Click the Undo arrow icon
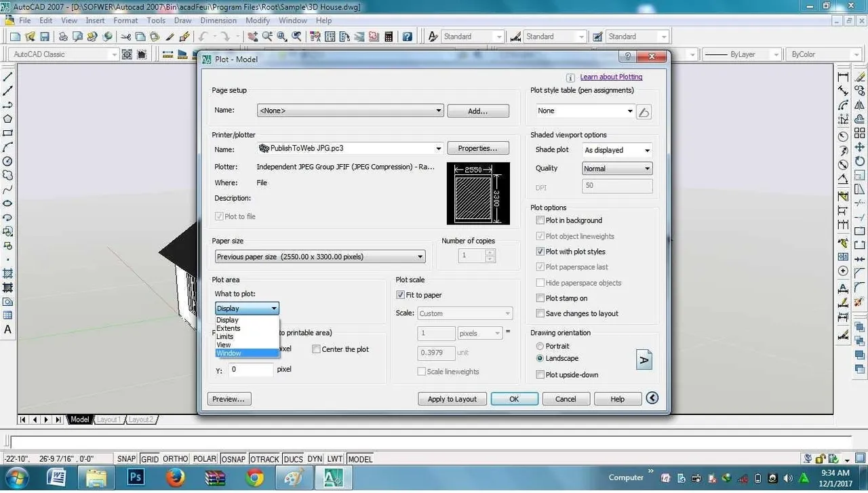 (x=202, y=37)
